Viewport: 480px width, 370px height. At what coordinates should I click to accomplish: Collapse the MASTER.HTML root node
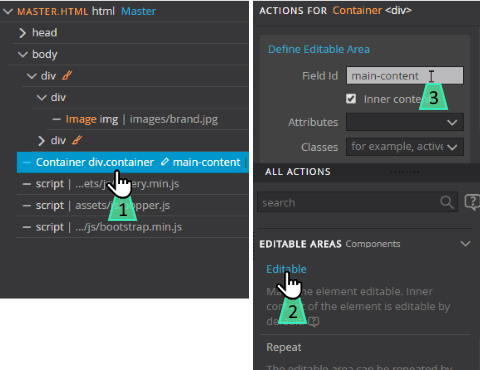coord(8,12)
